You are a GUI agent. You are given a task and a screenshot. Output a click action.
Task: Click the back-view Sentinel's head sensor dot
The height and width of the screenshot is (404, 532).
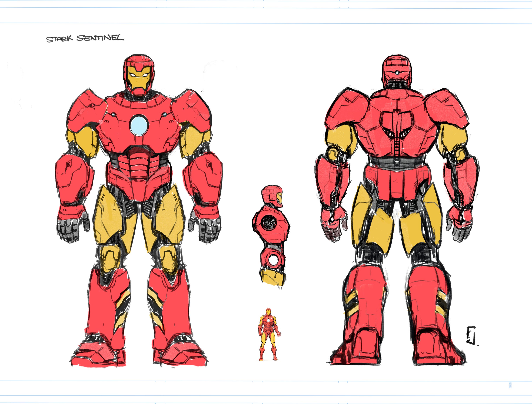click(x=397, y=73)
